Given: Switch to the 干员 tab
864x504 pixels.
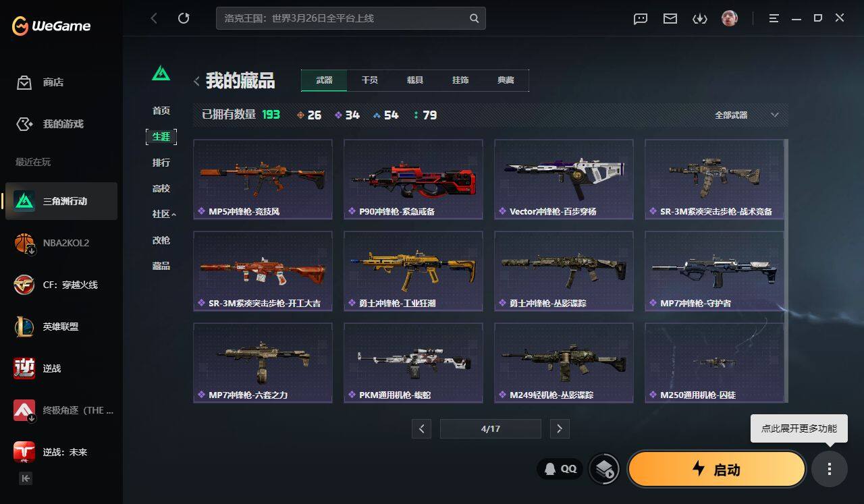Looking at the screenshot, I should (370, 80).
